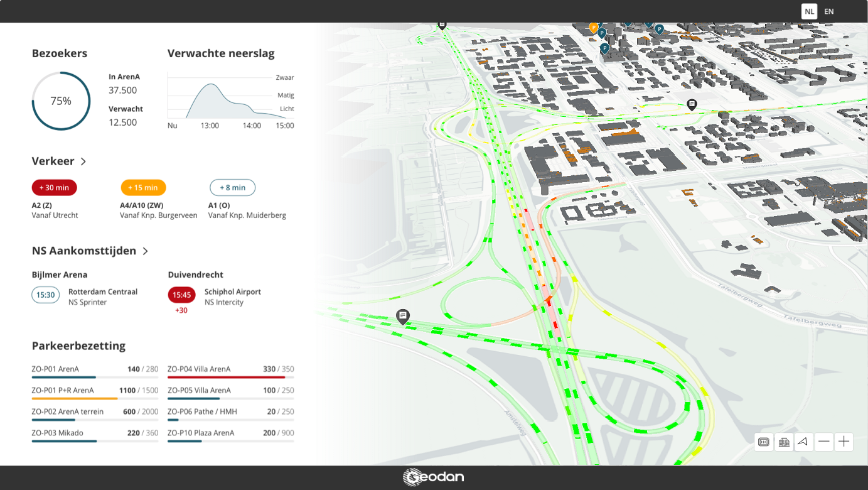
Task: Click a blue P parking pin at top of map
Action: (659, 29)
